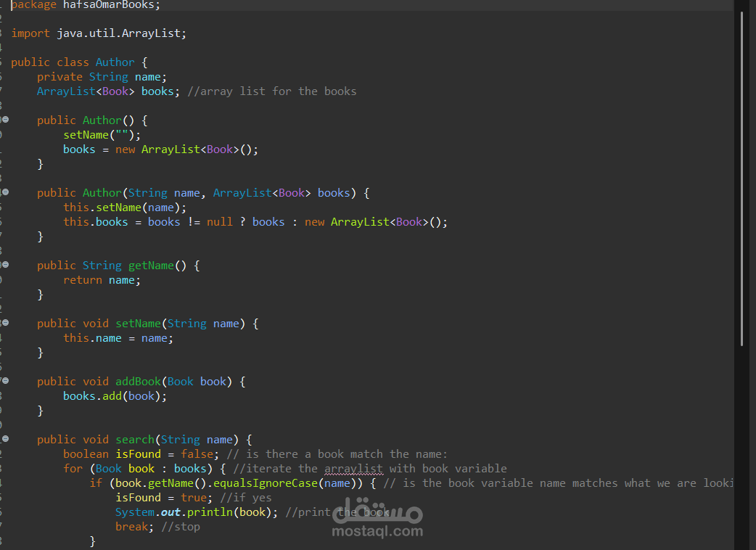756x550 pixels.
Task: Click the 'array list for the books' comment
Action: (x=272, y=91)
